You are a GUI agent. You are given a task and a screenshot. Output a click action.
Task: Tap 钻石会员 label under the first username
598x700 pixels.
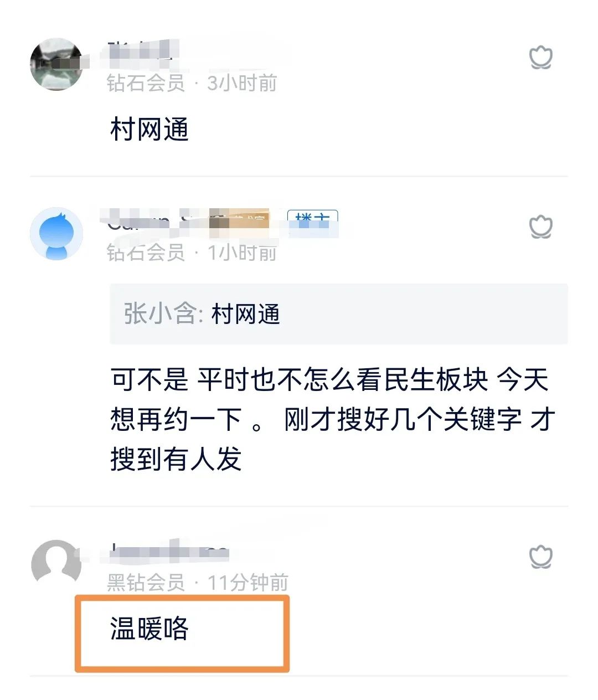pyautogui.click(x=146, y=83)
